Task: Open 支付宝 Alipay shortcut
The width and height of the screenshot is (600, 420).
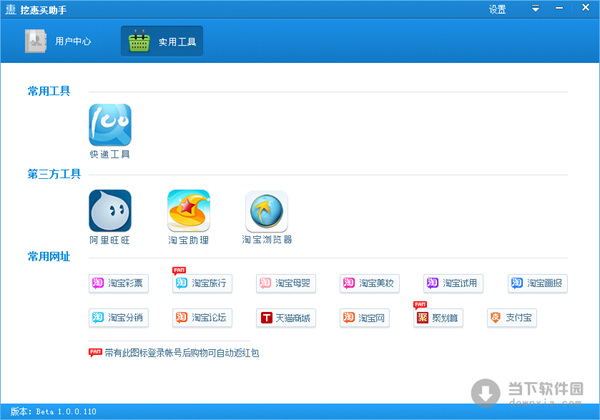Action: [x=513, y=318]
